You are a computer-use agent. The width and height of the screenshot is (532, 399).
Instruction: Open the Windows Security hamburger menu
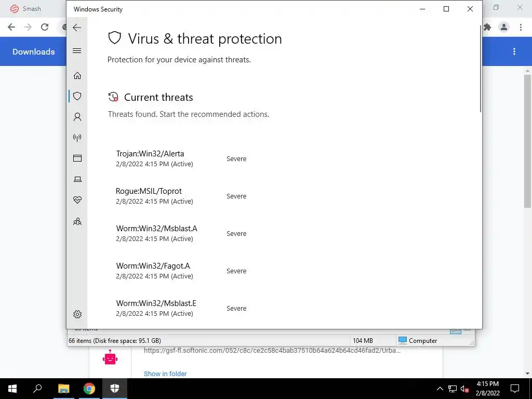pyautogui.click(x=77, y=51)
